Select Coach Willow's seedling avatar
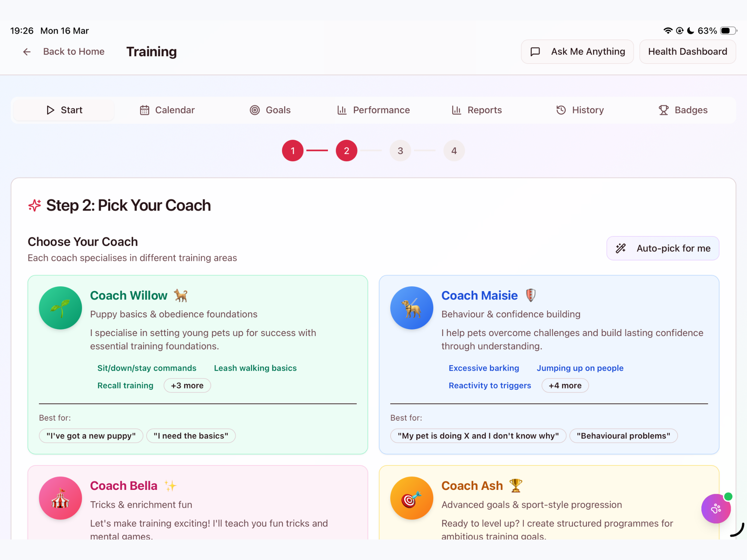The width and height of the screenshot is (747, 560). [60, 308]
